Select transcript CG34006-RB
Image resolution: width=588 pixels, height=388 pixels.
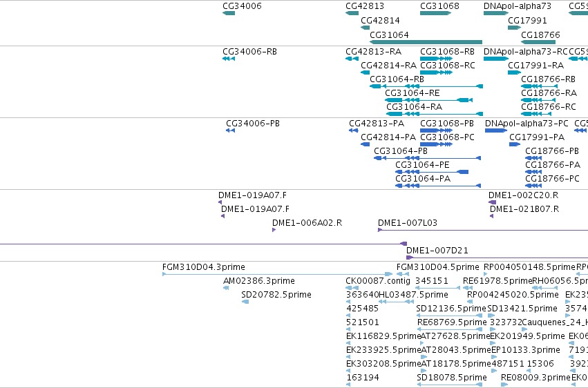[x=249, y=52]
